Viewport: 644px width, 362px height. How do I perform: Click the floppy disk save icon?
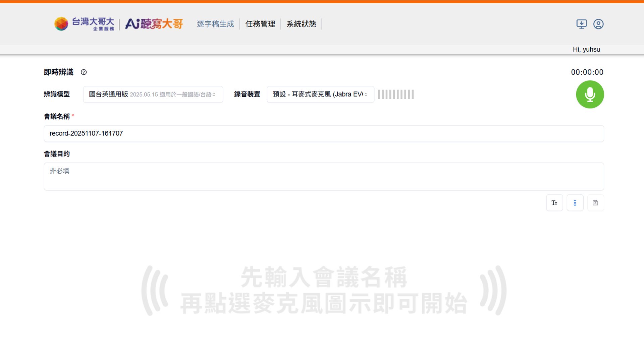595,203
